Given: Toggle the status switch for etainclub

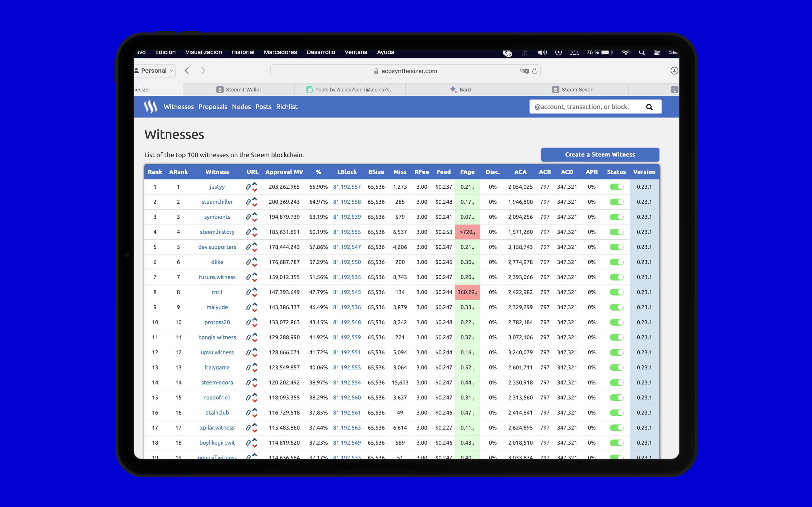Looking at the screenshot, I should (x=616, y=412).
